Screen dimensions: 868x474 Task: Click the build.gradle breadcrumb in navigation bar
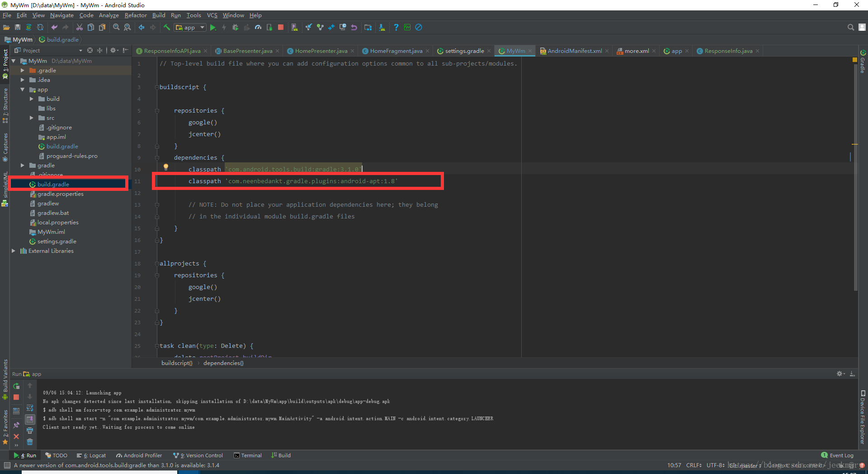pos(59,40)
